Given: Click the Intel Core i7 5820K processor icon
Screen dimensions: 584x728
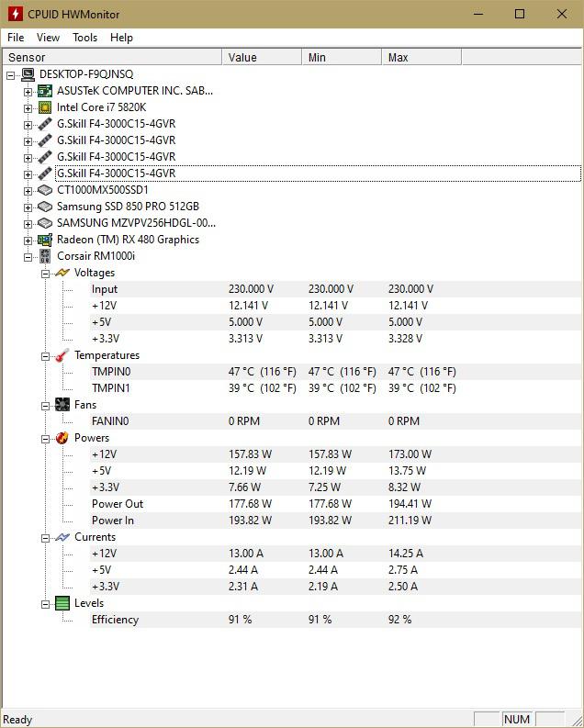Looking at the screenshot, I should (x=45, y=107).
